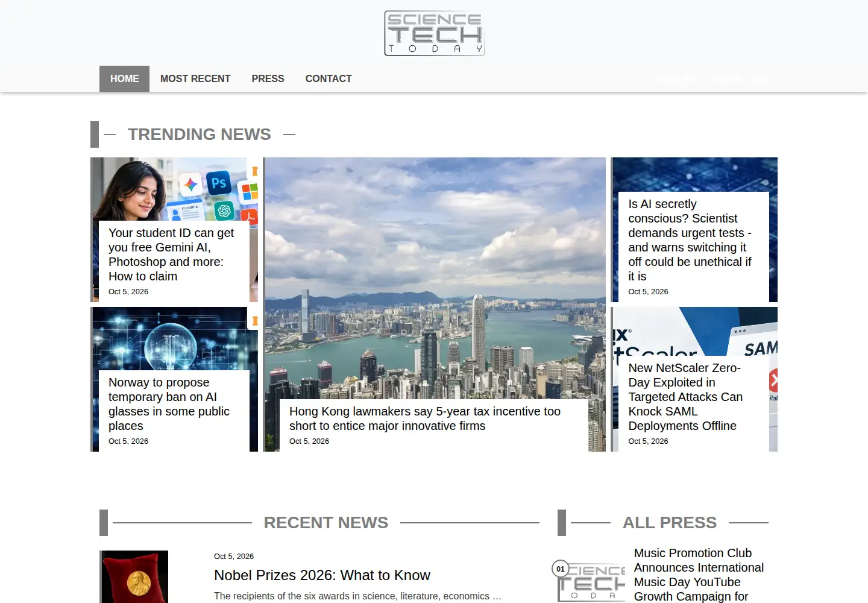The image size is (868, 603).
Task: Click the Nobel article excerpt text
Action: [357, 596]
